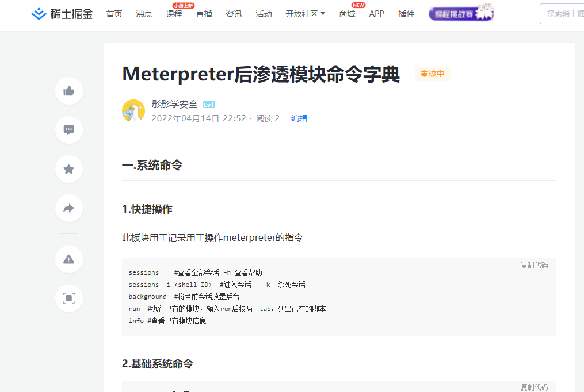
Task: Click the publish date 2022年04月14日 22:52
Action: click(199, 118)
